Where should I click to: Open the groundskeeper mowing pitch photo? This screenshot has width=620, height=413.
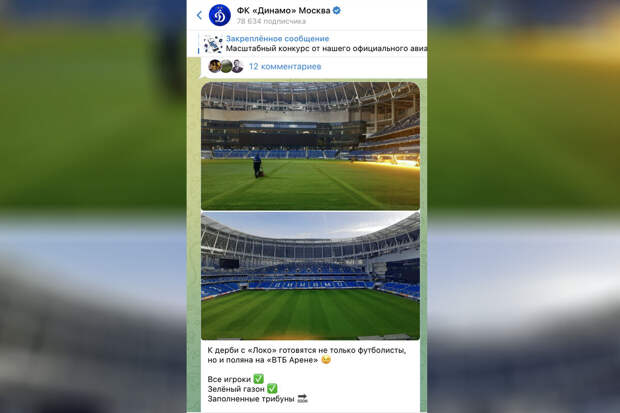310,146
